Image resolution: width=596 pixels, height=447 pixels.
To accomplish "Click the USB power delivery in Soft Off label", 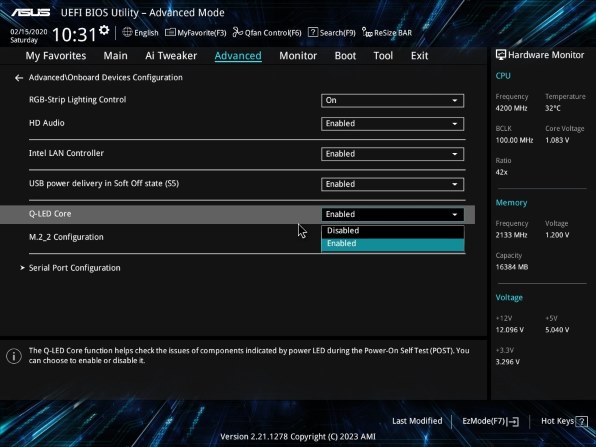I will click(x=104, y=184).
